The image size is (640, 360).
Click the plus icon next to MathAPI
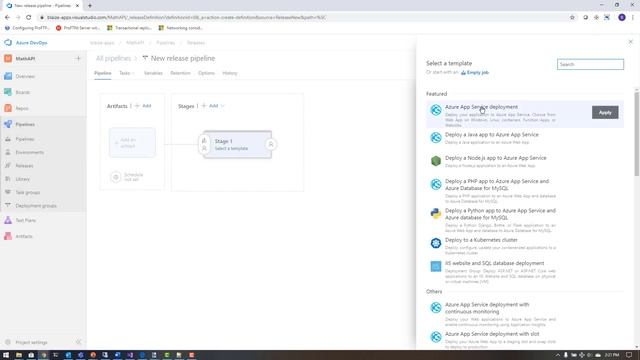pos(78,58)
